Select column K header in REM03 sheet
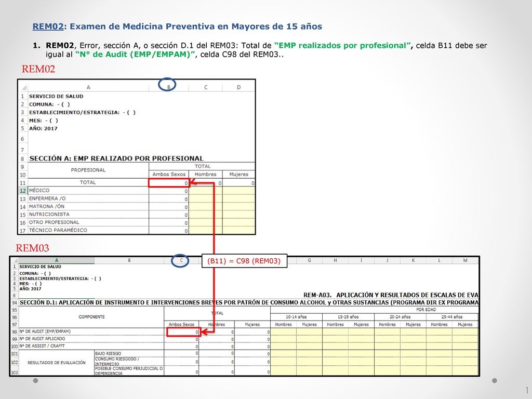Screen dimensions: 532x399 coord(413,261)
